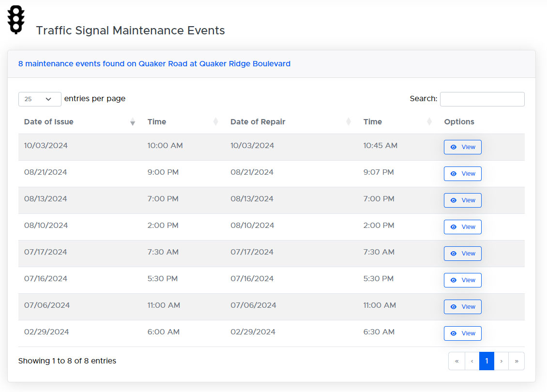View the 02/29/2024 maintenance event
Image resolution: width=547 pixels, height=392 pixels.
point(462,333)
